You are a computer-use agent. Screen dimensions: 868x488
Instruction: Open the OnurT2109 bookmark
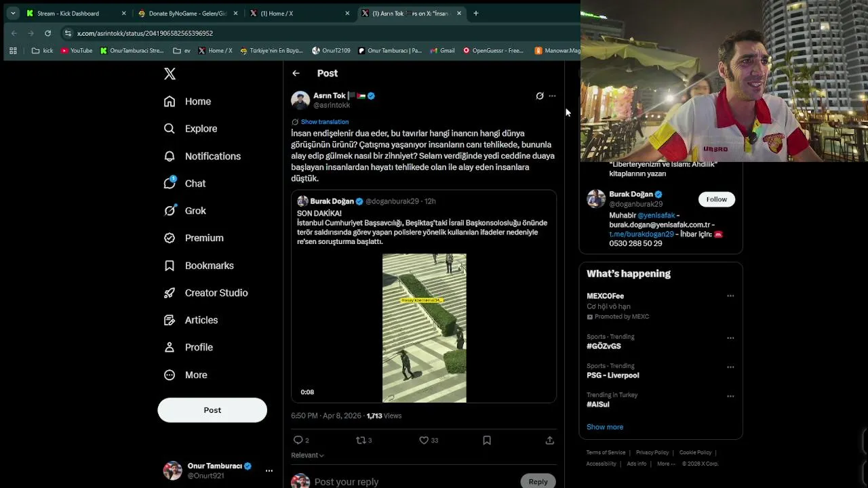click(331, 51)
